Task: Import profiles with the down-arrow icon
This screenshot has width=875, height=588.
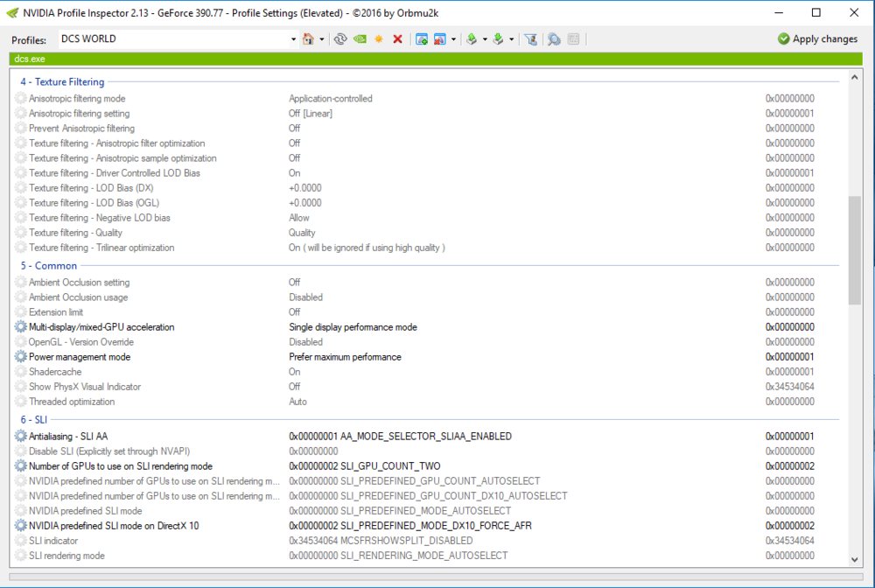Action: 499,39
